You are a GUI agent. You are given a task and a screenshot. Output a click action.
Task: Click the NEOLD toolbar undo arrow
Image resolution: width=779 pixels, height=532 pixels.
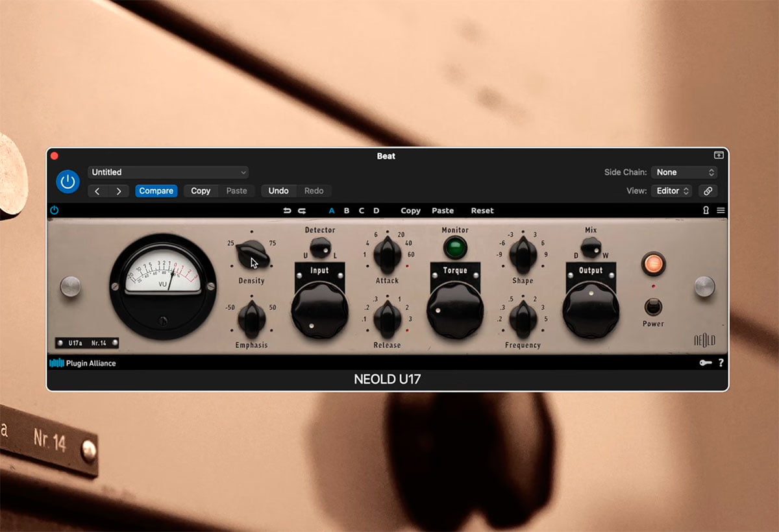(x=287, y=211)
